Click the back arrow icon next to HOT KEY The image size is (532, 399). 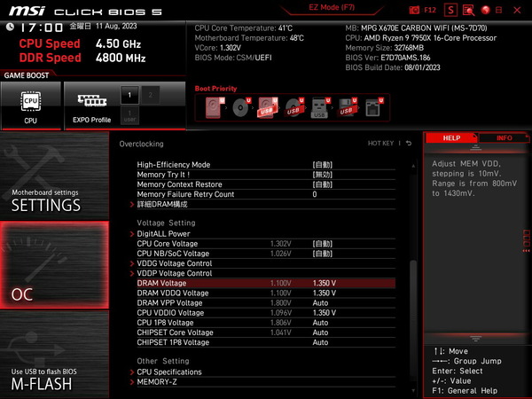409,143
